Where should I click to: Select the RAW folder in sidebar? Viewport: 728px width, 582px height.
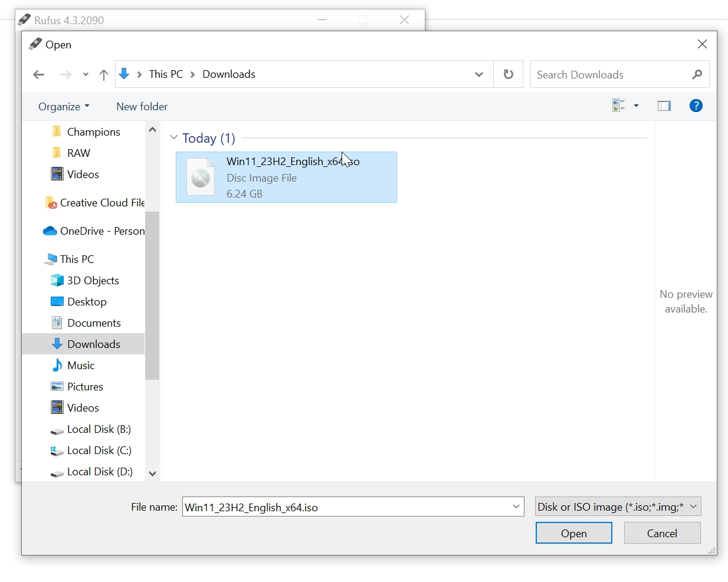(x=71, y=153)
